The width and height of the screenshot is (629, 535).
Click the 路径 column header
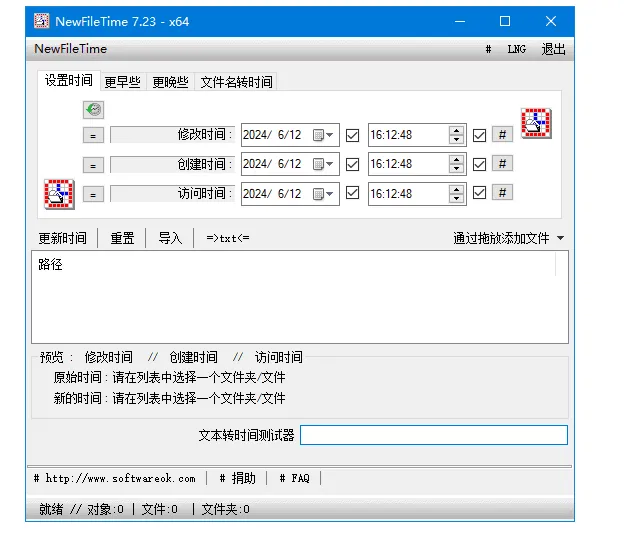click(x=294, y=264)
